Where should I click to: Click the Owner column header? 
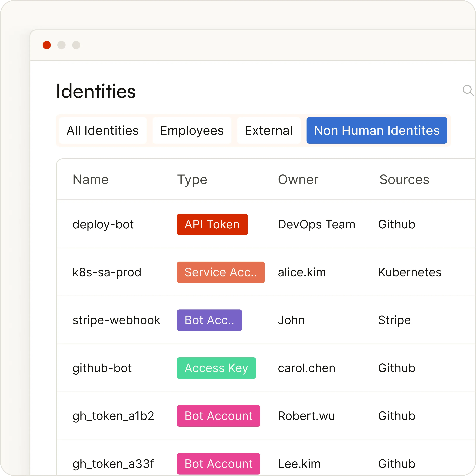point(298,179)
